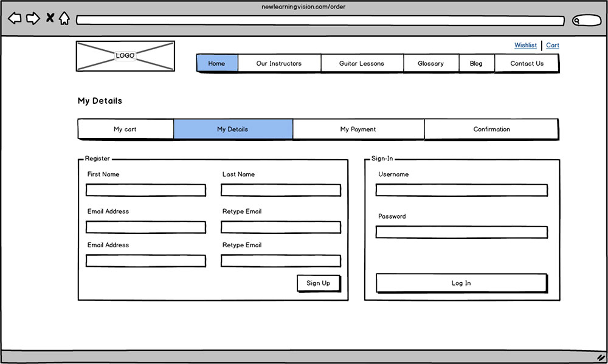Viewport: 608px width, 364px height.
Task: Open the Cart link
Action: point(553,46)
